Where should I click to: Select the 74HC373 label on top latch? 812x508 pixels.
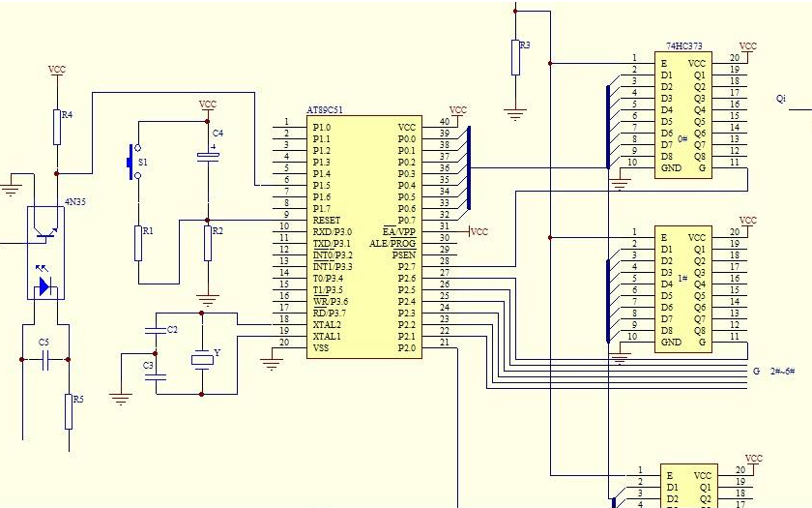683,46
